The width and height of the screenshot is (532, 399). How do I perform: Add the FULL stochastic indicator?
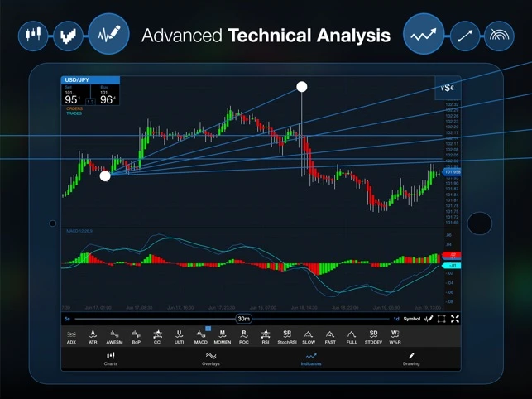point(352,337)
